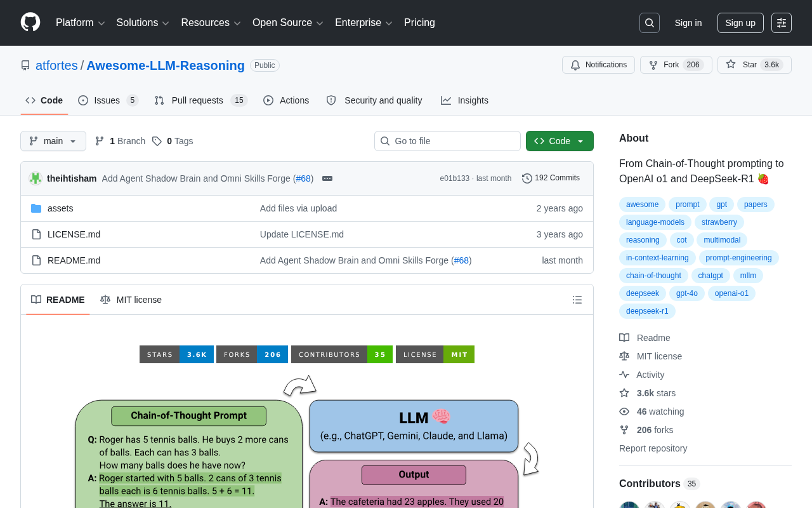Viewport: 812px width, 508px height.
Task: Open the LICENSE.md file
Action: coord(74,234)
